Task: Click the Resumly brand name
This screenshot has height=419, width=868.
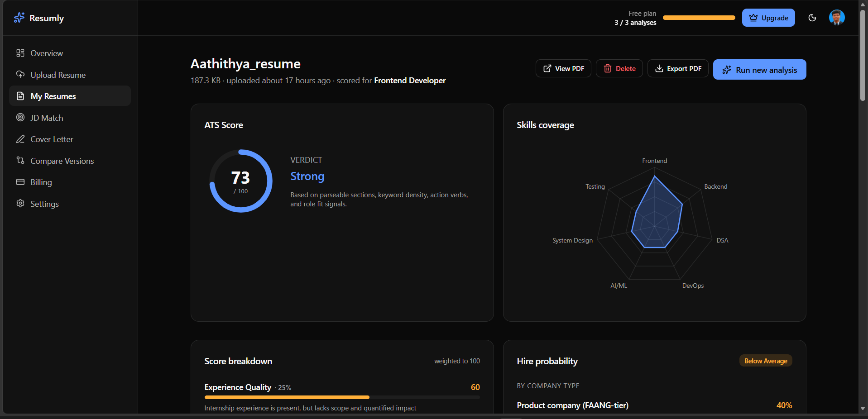Action: 47,18
